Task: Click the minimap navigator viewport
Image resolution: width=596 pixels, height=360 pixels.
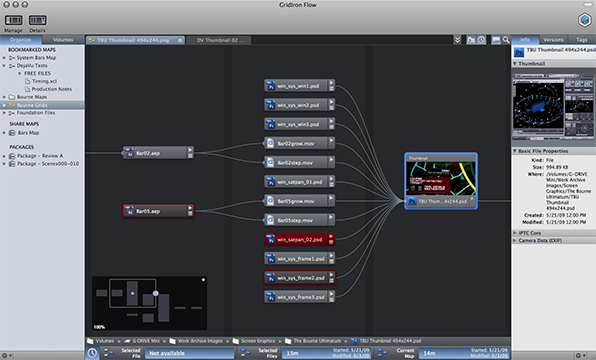Action: point(133,293)
